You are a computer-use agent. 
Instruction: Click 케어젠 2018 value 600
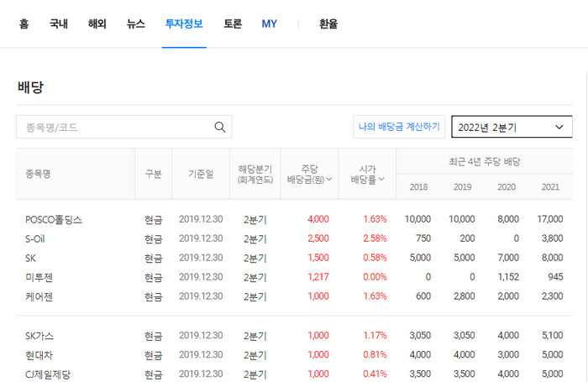[423, 296]
